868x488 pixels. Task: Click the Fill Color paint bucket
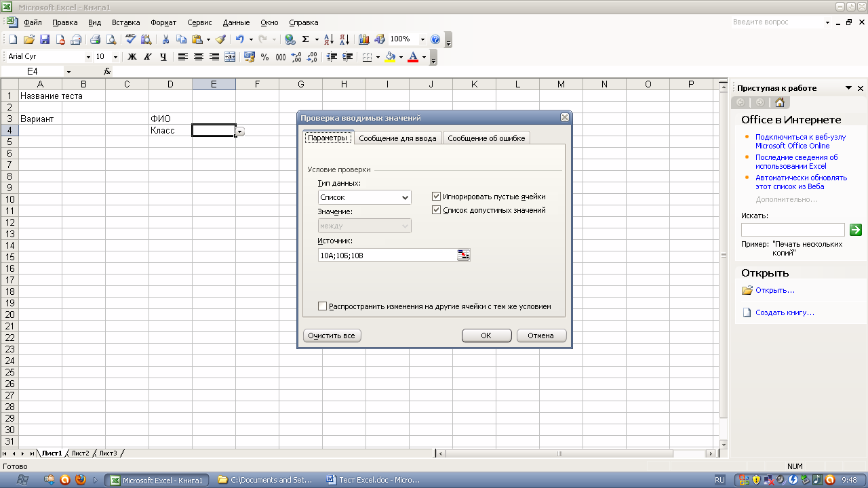(x=390, y=57)
